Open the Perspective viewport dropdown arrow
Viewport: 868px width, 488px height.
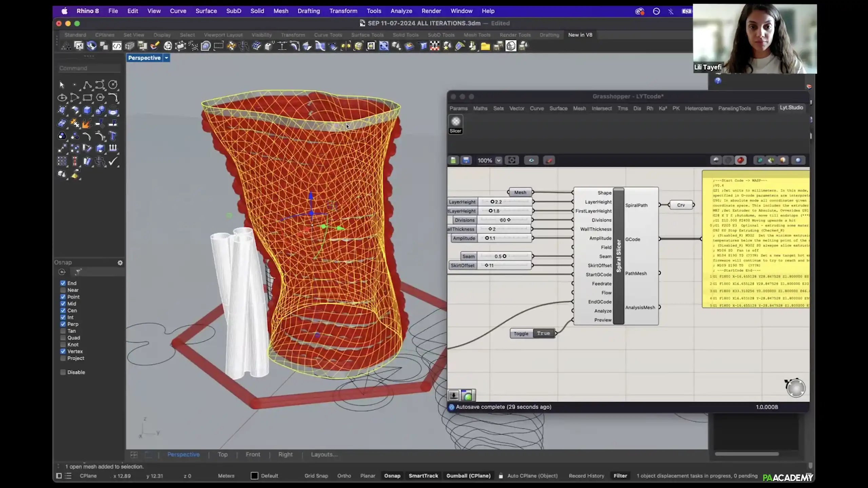166,58
